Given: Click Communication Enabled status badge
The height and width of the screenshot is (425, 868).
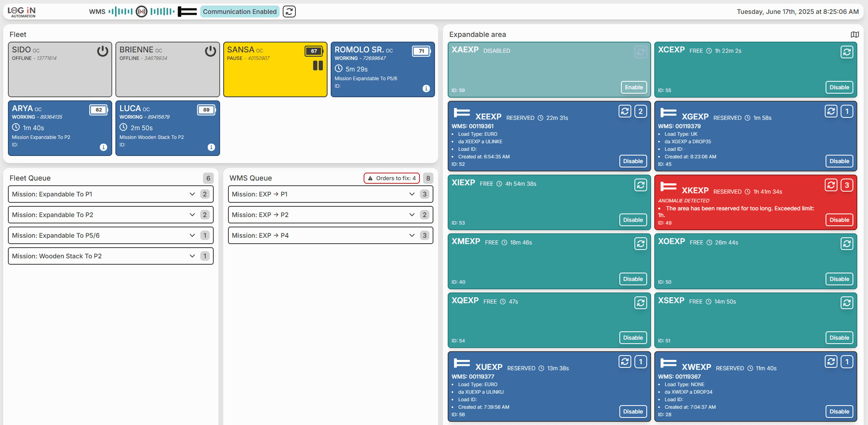Looking at the screenshot, I should (240, 12).
